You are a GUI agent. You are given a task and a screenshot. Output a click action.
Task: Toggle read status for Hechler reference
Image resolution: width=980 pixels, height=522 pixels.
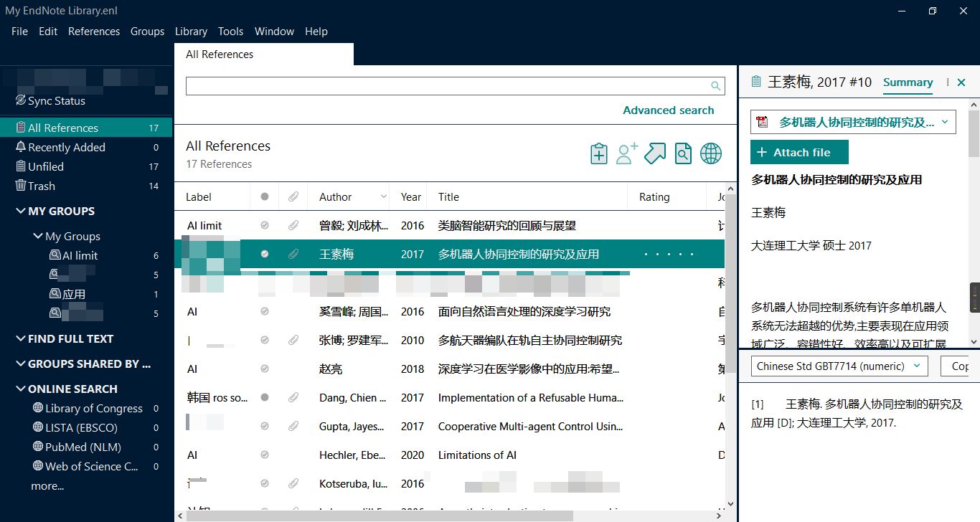265,455
